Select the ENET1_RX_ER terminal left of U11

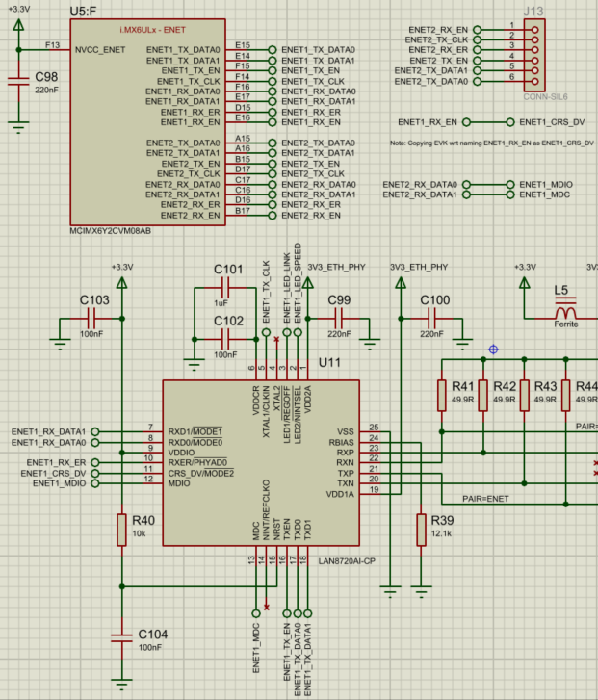click(95, 463)
